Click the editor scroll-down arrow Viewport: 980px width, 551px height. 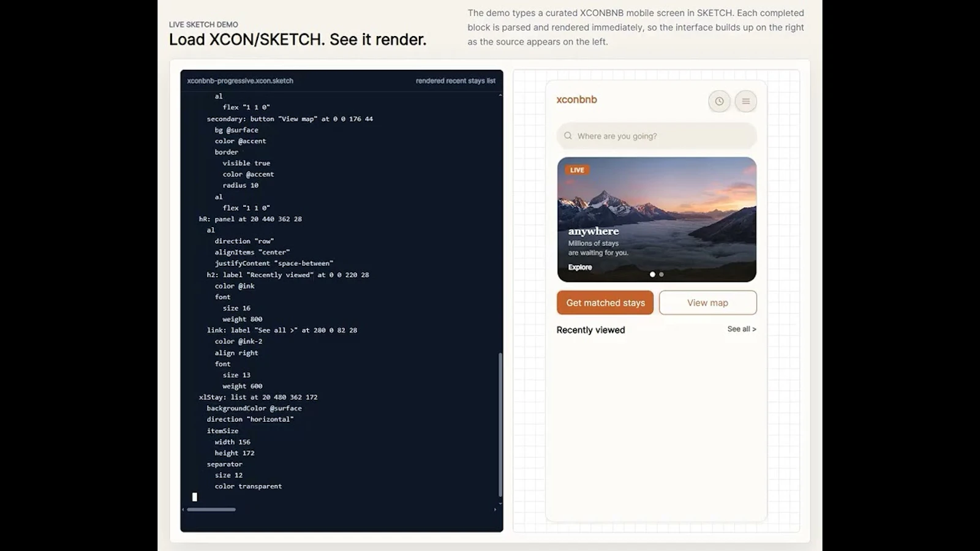[500, 503]
